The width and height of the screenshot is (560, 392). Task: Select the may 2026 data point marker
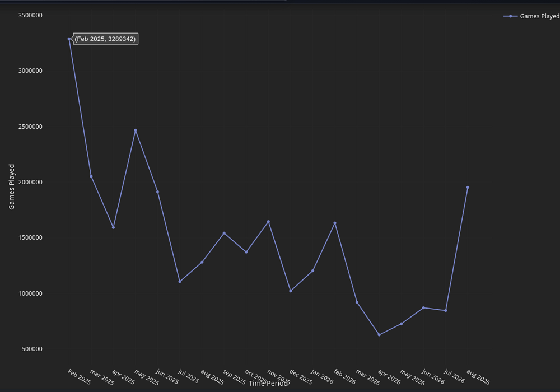(x=401, y=324)
